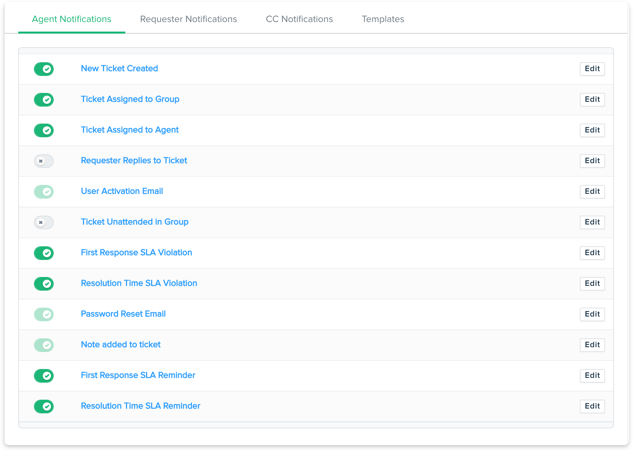Screen dimensions: 633x451
Task: Enable Requester Replies to Ticket notification
Action: (44, 161)
